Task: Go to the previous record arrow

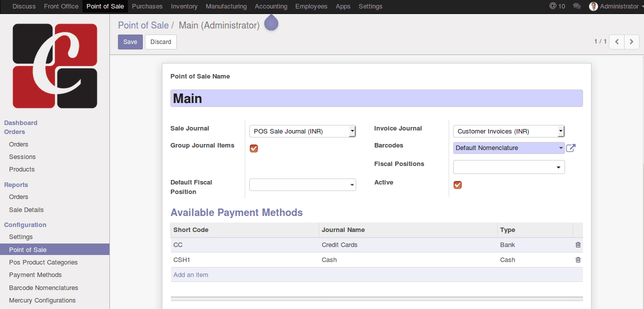Action: pos(616,42)
